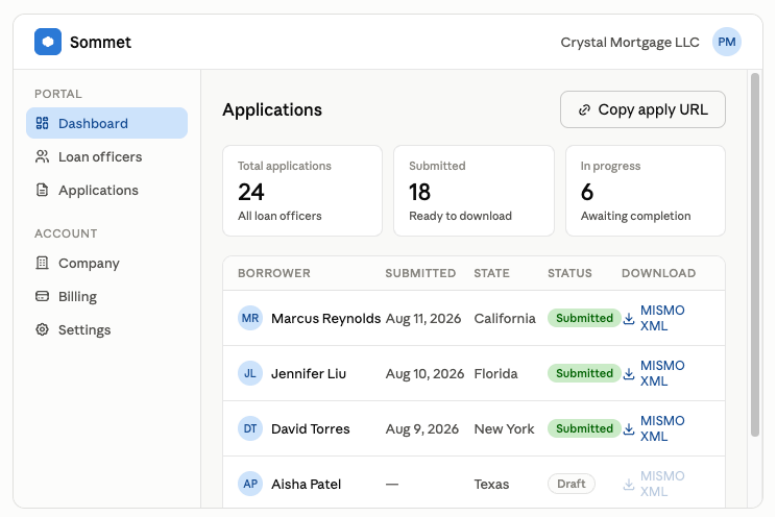775x517 pixels.
Task: Select the Submitted 18 stats card
Action: [x=474, y=190]
